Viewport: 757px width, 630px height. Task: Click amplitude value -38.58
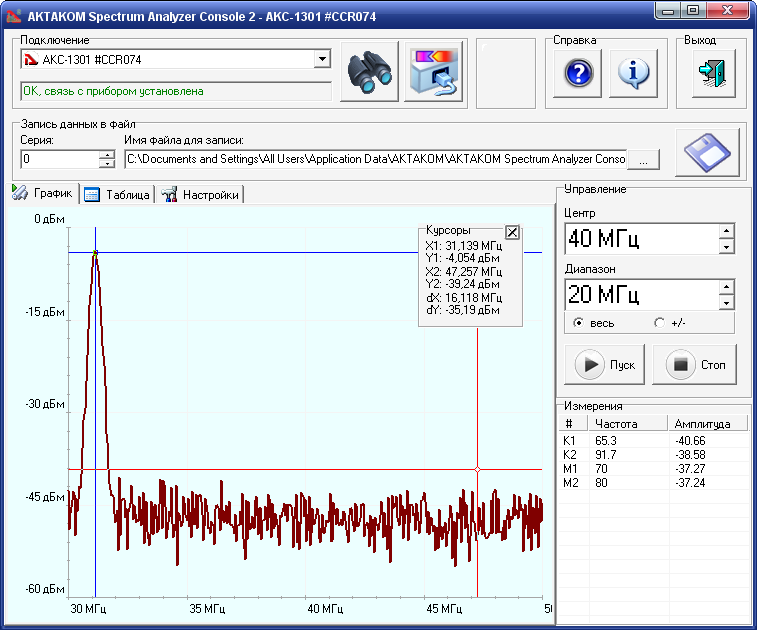[690, 454]
